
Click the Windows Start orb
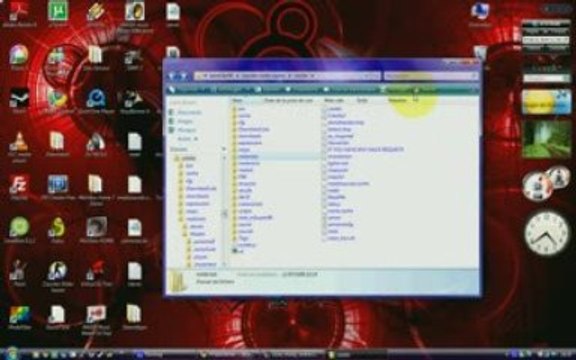12,354
